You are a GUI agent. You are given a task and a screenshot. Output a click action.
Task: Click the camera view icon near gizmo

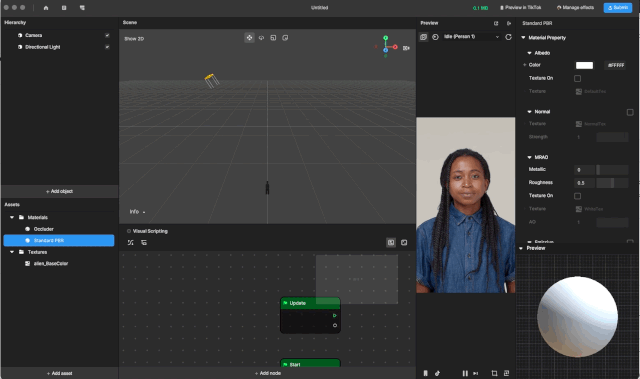coord(406,48)
